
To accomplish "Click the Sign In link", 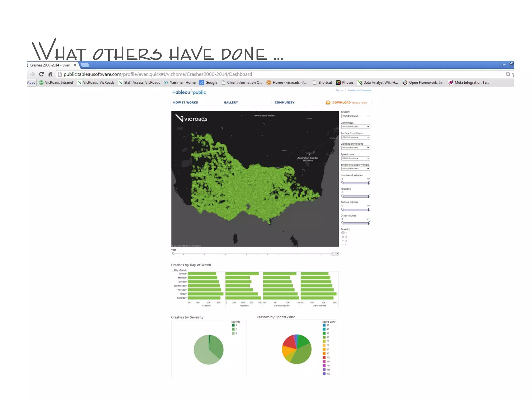I will [339, 90].
